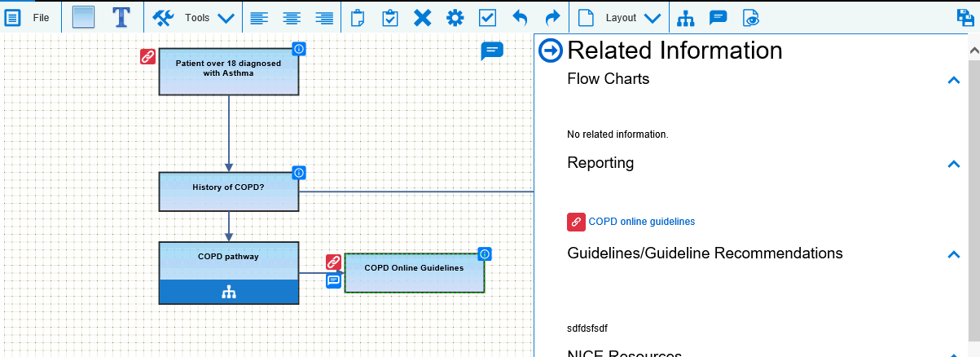Screen dimensions: 980x357
Task: Collapse the Flow Charts section
Action: (x=954, y=80)
